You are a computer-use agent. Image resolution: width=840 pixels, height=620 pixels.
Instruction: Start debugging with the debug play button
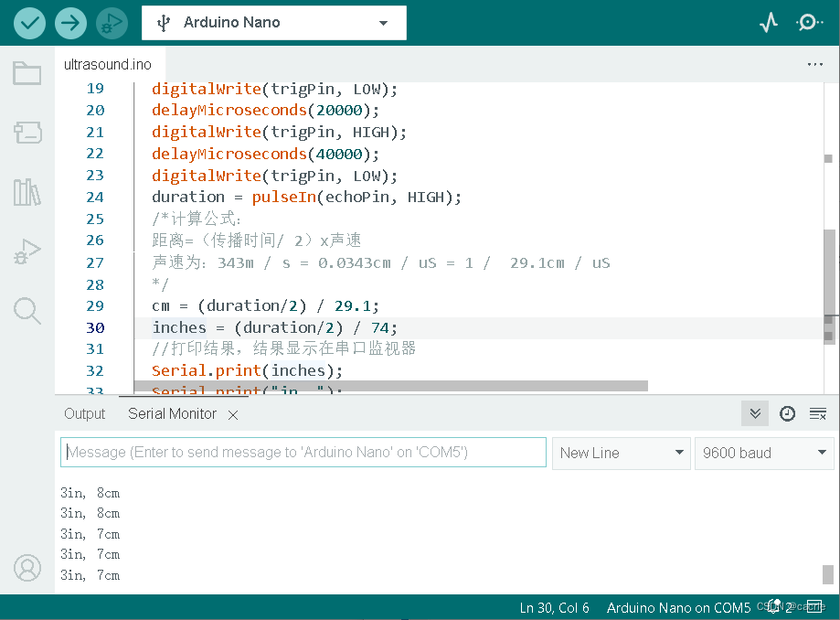pos(112,23)
